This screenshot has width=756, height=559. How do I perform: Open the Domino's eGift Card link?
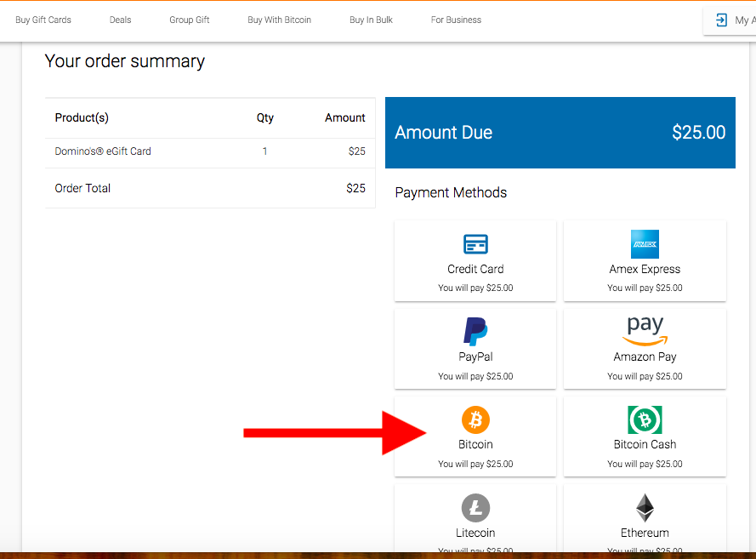point(105,151)
